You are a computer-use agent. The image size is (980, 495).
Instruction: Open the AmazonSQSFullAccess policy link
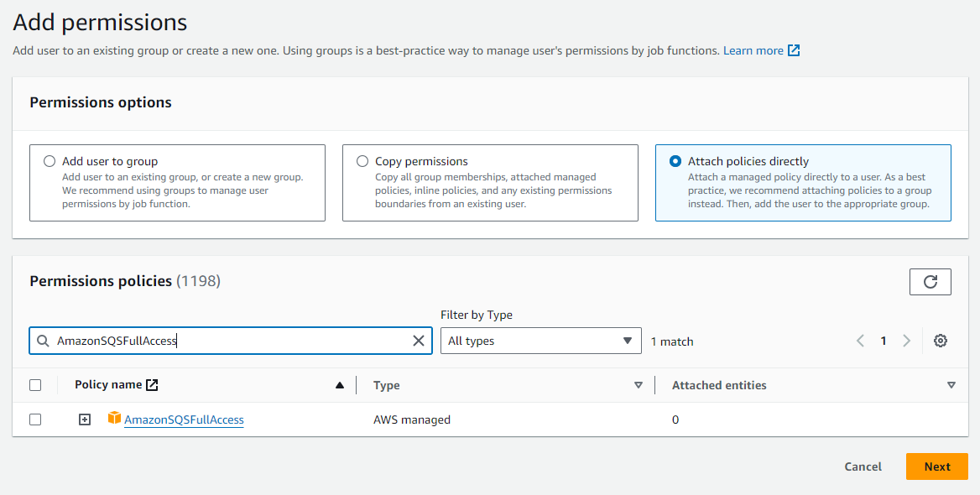[x=184, y=419]
